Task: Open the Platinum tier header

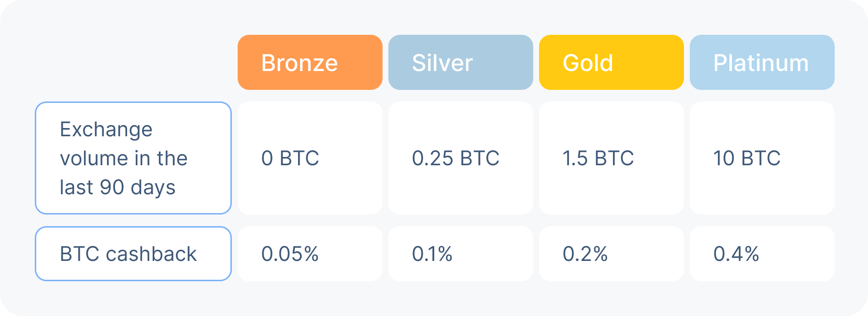Action: (x=762, y=62)
